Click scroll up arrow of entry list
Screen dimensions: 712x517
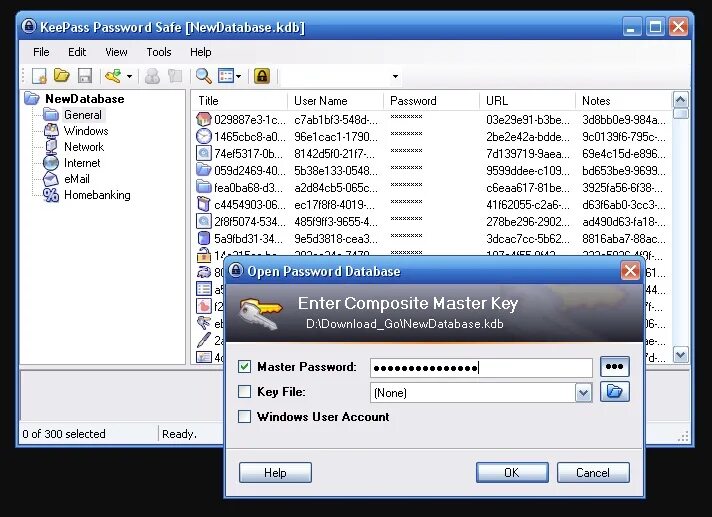click(x=680, y=99)
